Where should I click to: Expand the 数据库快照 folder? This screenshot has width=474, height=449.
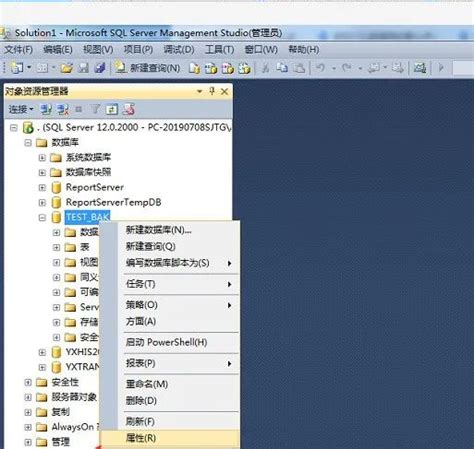[42, 172]
